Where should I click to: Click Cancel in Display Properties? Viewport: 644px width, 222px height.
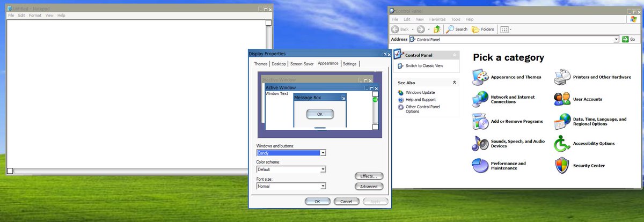[x=346, y=202]
